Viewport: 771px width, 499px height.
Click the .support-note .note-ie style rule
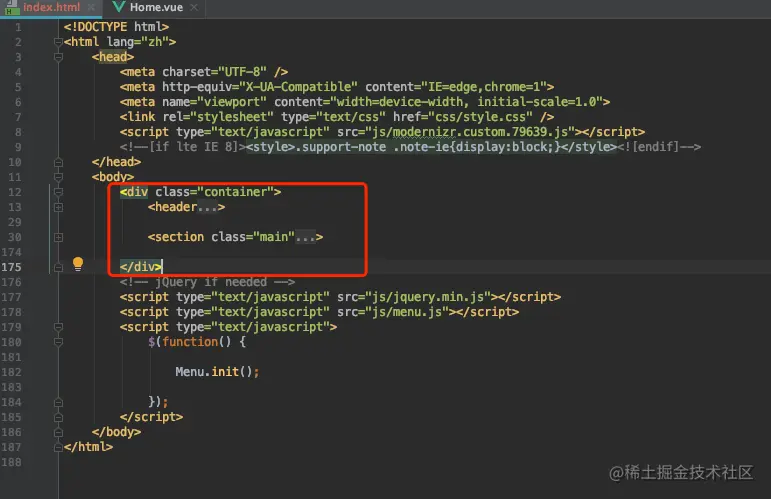tap(428, 147)
